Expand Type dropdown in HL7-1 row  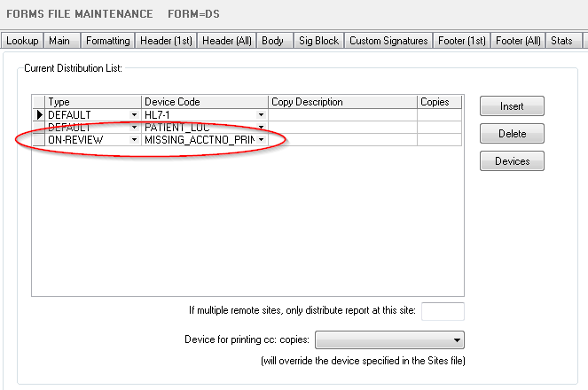[134, 115]
